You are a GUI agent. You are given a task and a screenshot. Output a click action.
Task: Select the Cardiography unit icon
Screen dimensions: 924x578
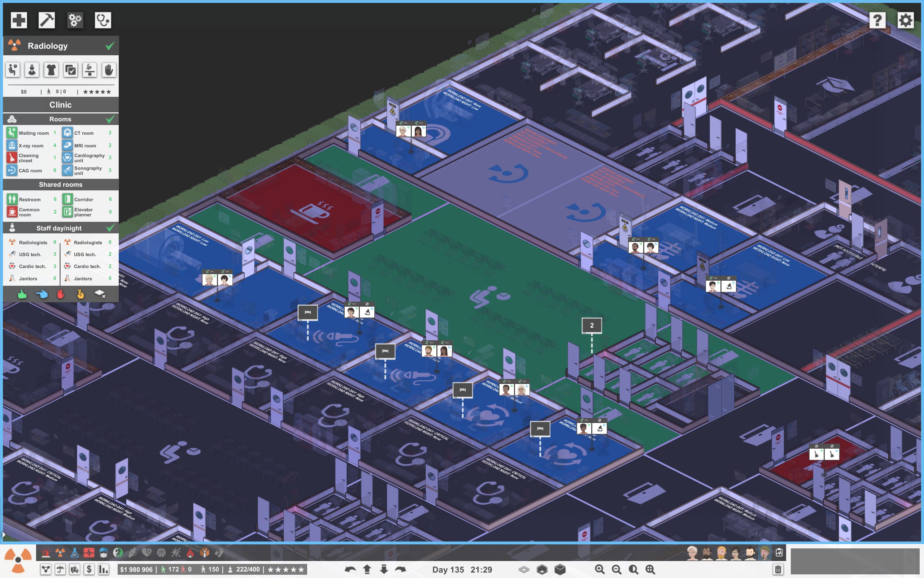[67, 158]
